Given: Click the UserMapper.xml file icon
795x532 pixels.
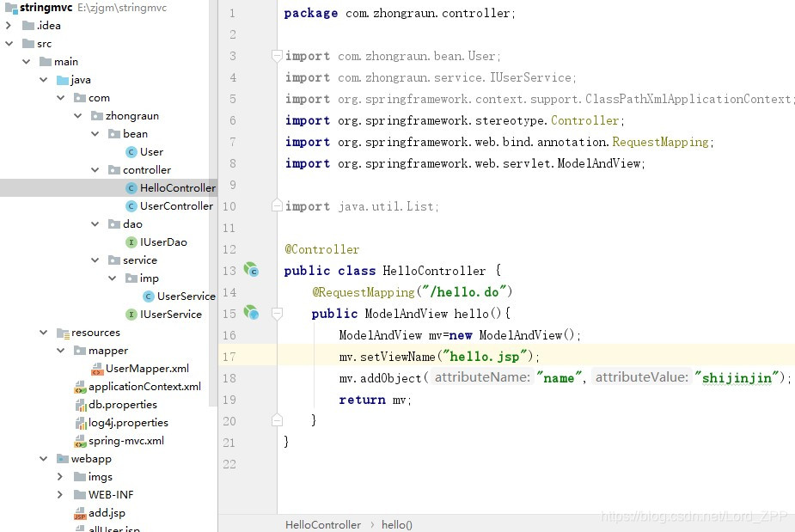Looking at the screenshot, I should [x=97, y=370].
